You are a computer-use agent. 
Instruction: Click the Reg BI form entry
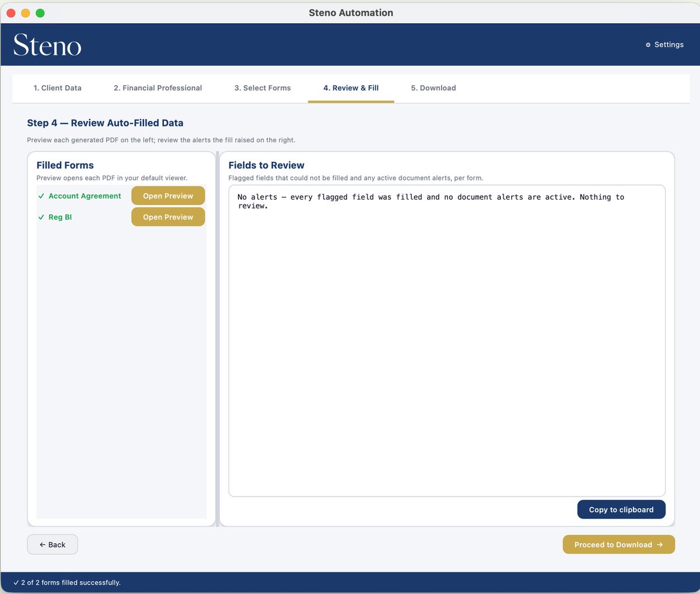tap(60, 217)
